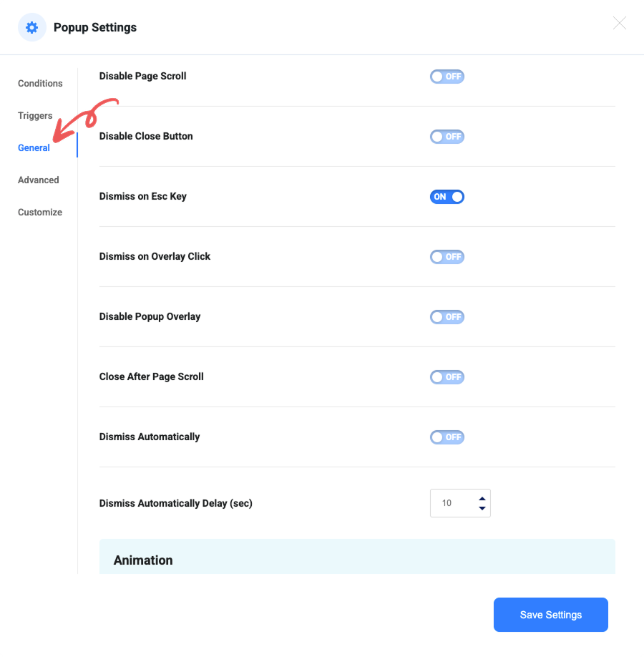Enable Dismiss Automatically
Screen dimensions: 644x657
tap(447, 437)
